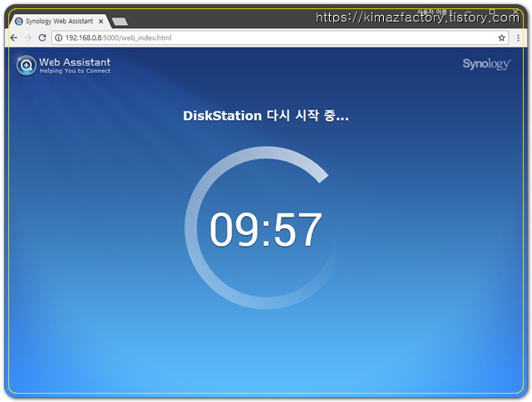
Task: Select the Synology Web Assistant tab
Action: [60, 22]
